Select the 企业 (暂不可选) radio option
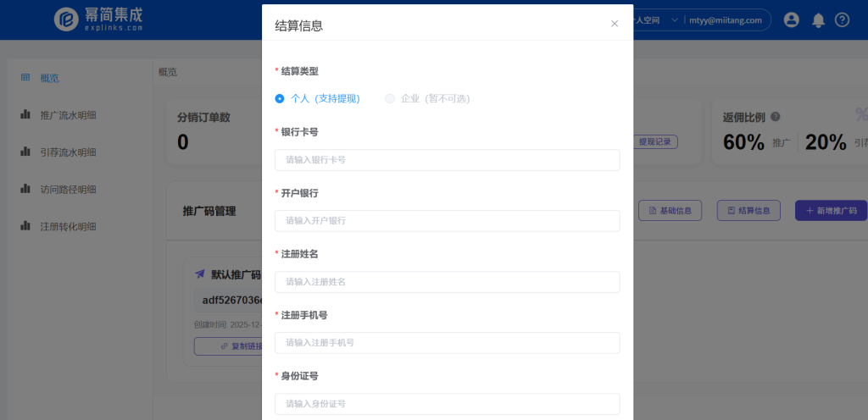 pos(428,99)
